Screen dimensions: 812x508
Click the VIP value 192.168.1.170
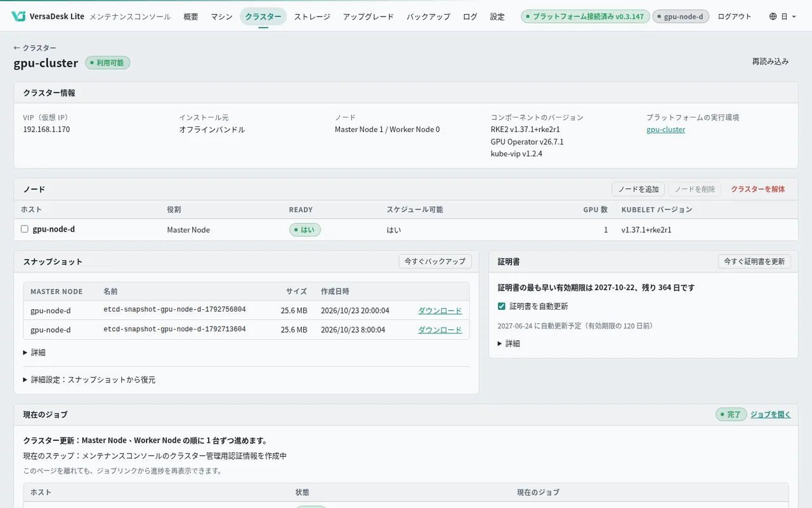(46, 130)
